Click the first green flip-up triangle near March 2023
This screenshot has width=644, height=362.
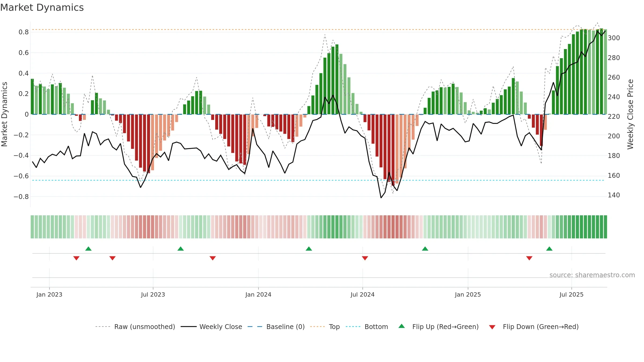point(89,249)
